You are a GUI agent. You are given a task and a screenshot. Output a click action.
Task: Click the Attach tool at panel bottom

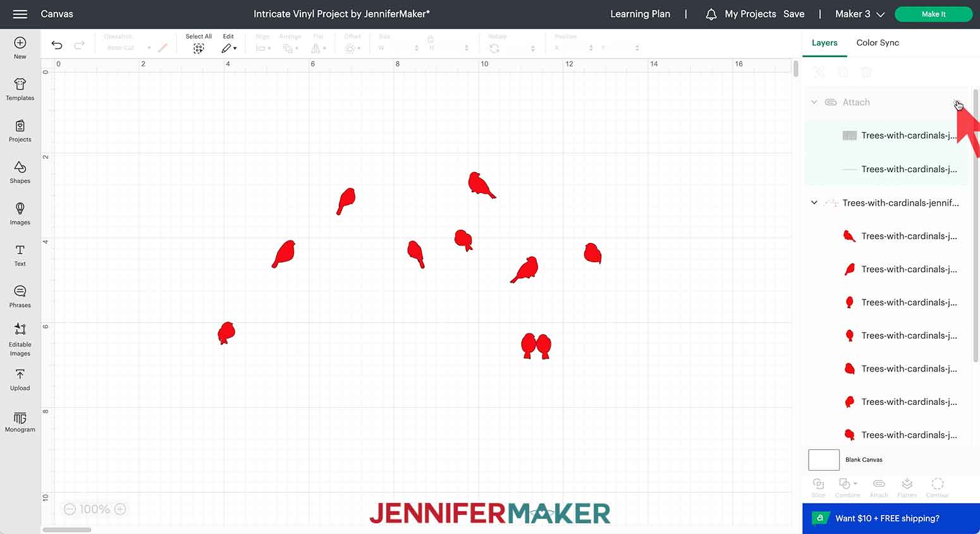[x=879, y=487]
